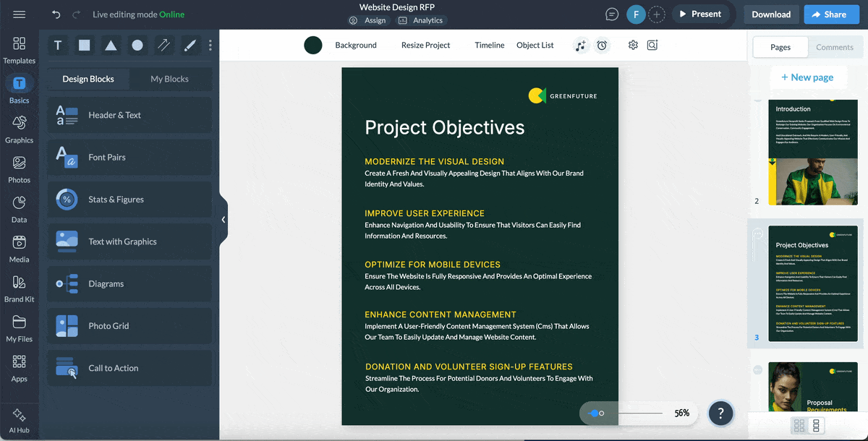This screenshot has width=868, height=441.
Task: Open the Brand Kit panel
Action: coord(20,292)
